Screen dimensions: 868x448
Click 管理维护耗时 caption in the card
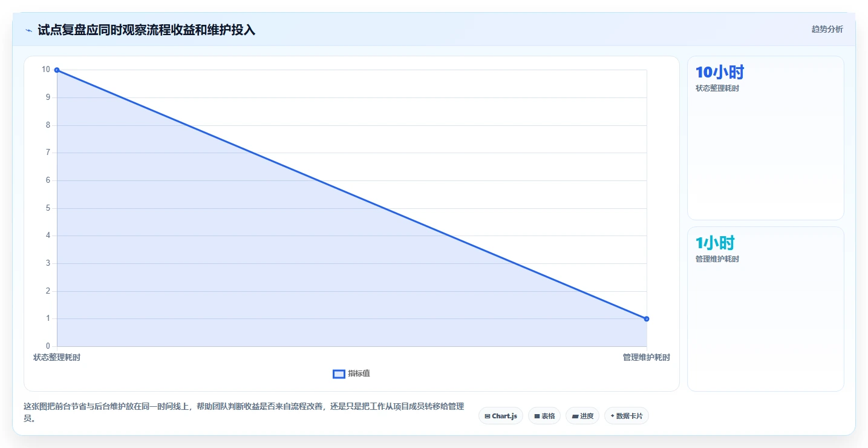coord(717,259)
